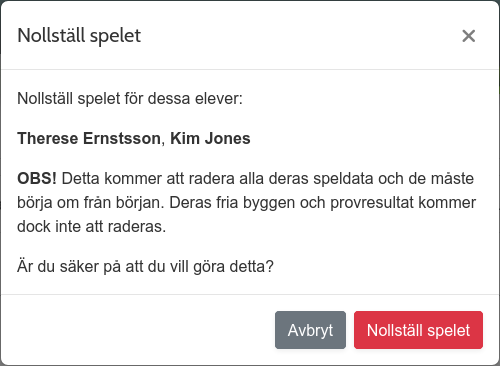Click the bold OBS! warning label
The width and height of the screenshot is (500, 366).
pos(37,178)
